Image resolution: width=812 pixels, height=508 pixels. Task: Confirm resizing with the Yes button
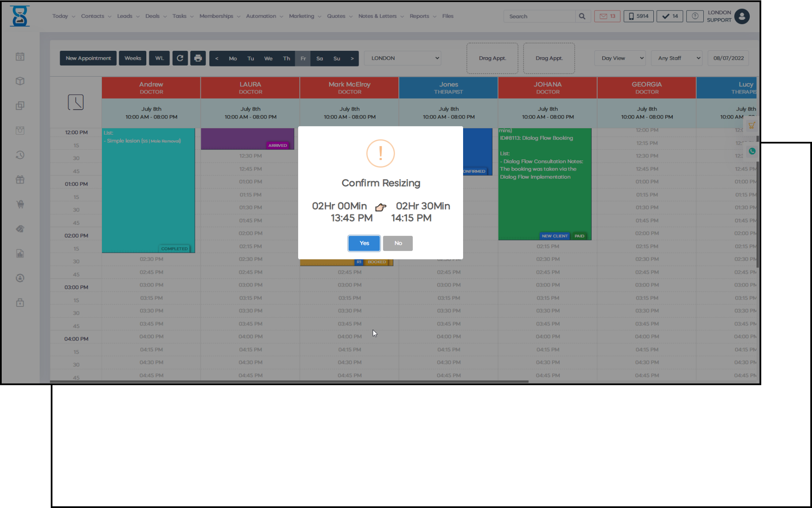pos(364,243)
